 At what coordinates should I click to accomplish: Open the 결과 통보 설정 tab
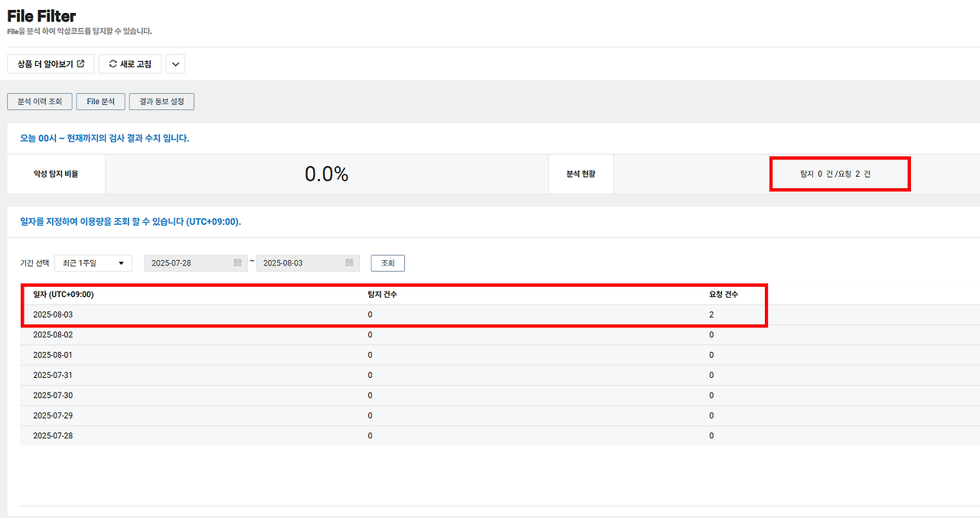tap(162, 102)
